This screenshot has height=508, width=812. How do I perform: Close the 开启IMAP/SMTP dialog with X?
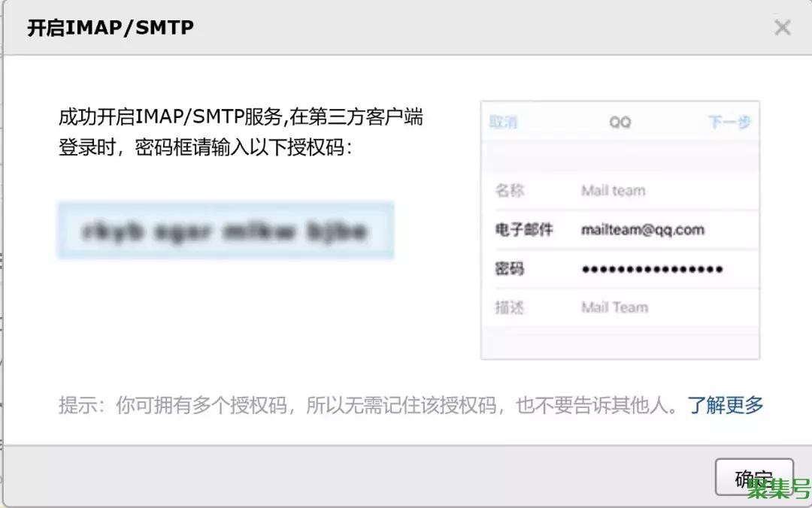click(x=782, y=27)
